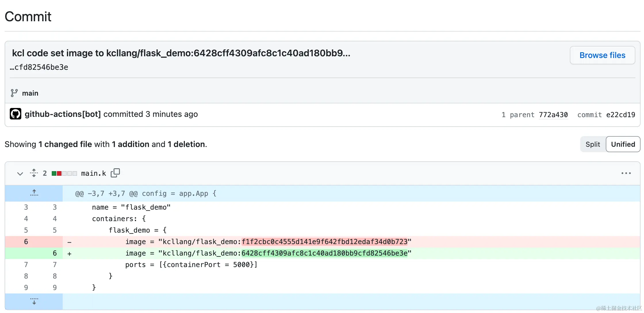Click the 'flask_demo = {' code line
Image resolution: width=644 pixels, height=313 pixels.
[137, 230]
